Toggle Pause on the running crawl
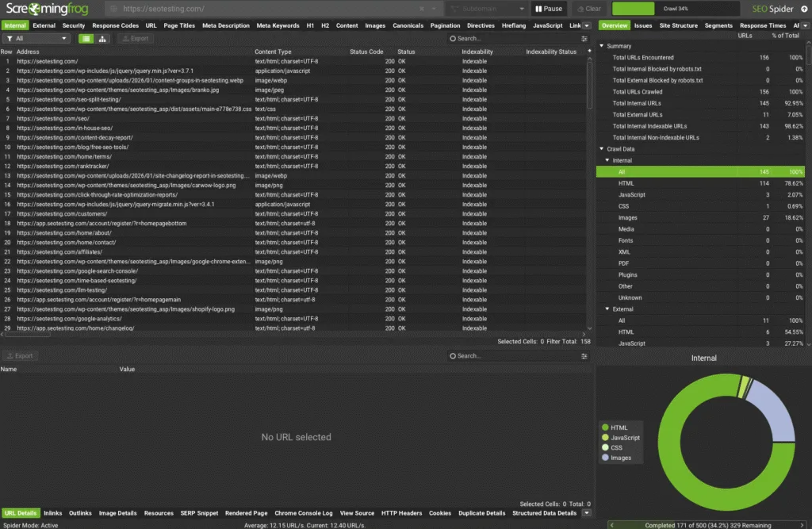Image resolution: width=812 pixels, height=529 pixels. click(549, 9)
